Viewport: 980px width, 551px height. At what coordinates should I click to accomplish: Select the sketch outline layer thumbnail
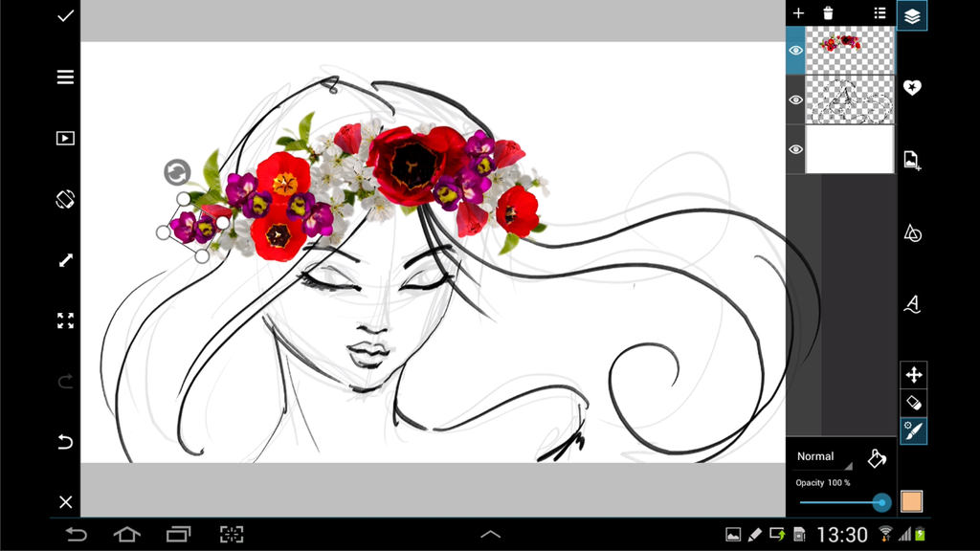(x=850, y=99)
